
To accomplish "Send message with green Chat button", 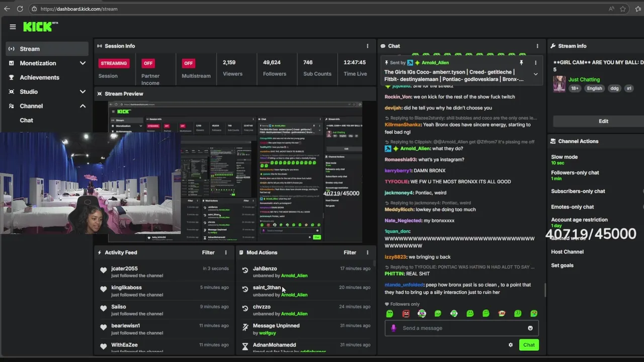I will 529,345.
